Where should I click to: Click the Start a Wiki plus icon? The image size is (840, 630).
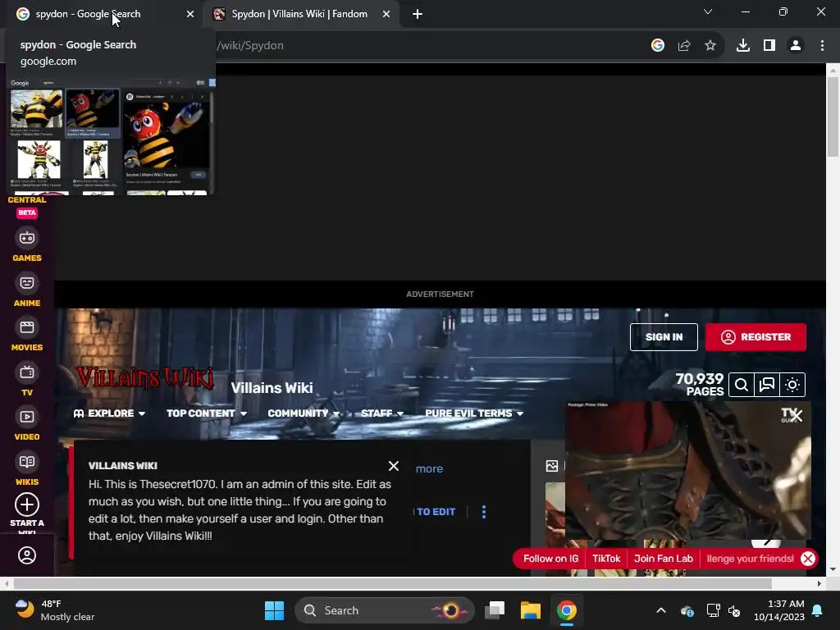click(x=27, y=504)
